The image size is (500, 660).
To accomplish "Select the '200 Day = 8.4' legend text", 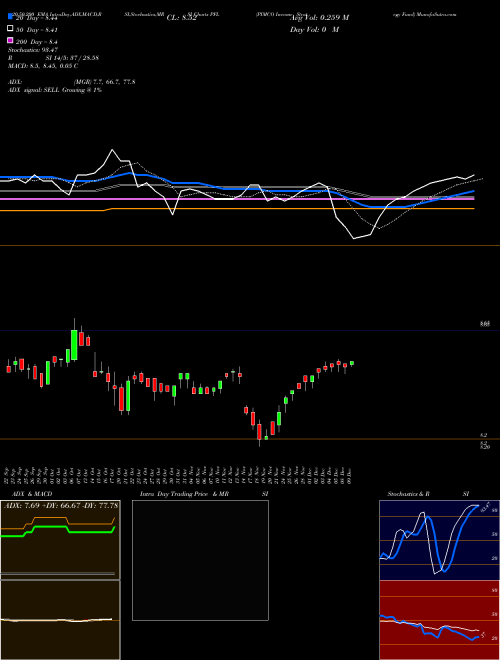I will pos(37,42).
